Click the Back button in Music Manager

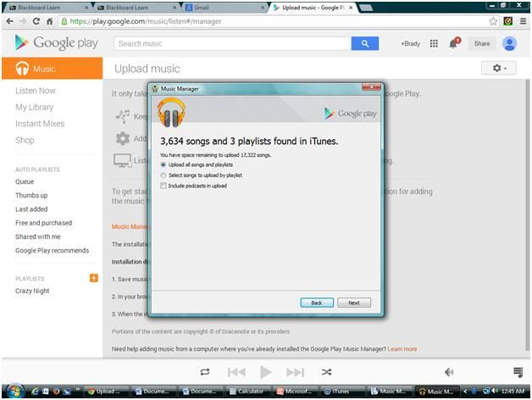tap(317, 303)
